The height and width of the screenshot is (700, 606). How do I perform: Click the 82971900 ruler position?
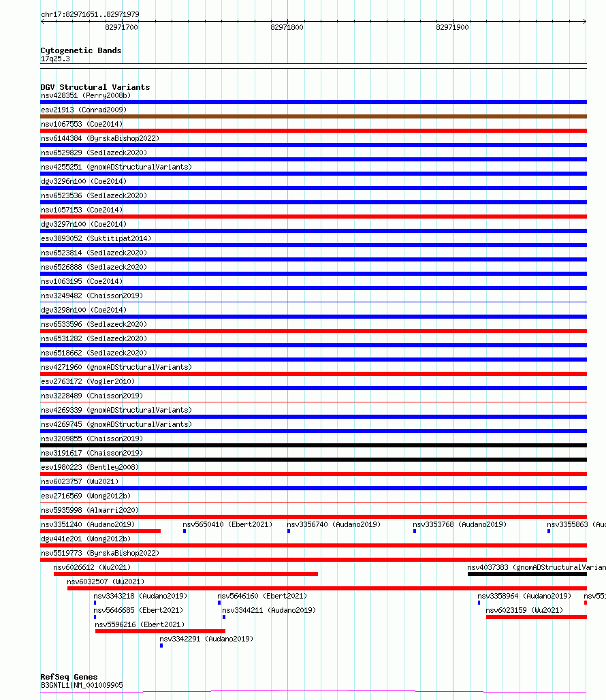(453, 27)
